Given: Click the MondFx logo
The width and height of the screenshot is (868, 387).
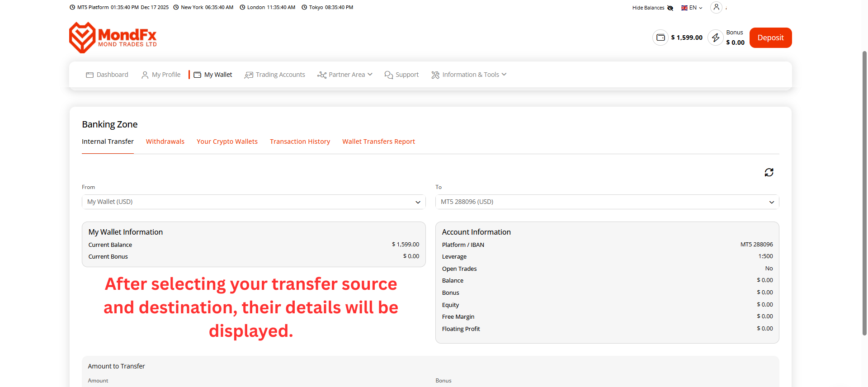Looking at the screenshot, I should click(113, 38).
